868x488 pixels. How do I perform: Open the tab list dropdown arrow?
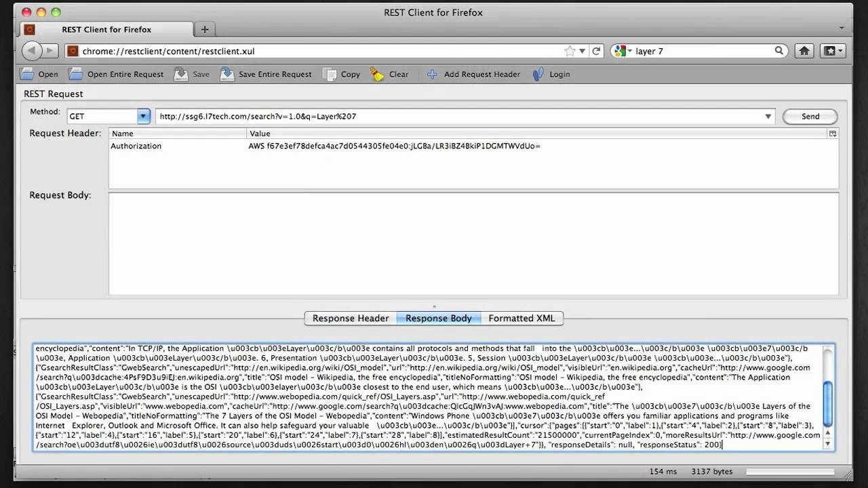tap(842, 28)
